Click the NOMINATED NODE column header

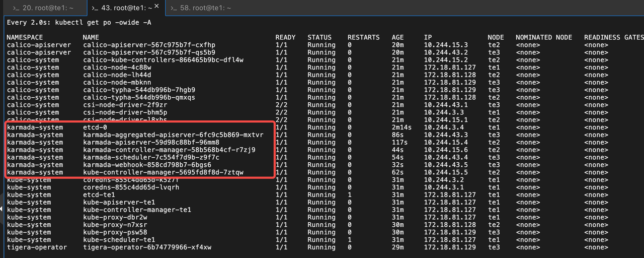544,38
